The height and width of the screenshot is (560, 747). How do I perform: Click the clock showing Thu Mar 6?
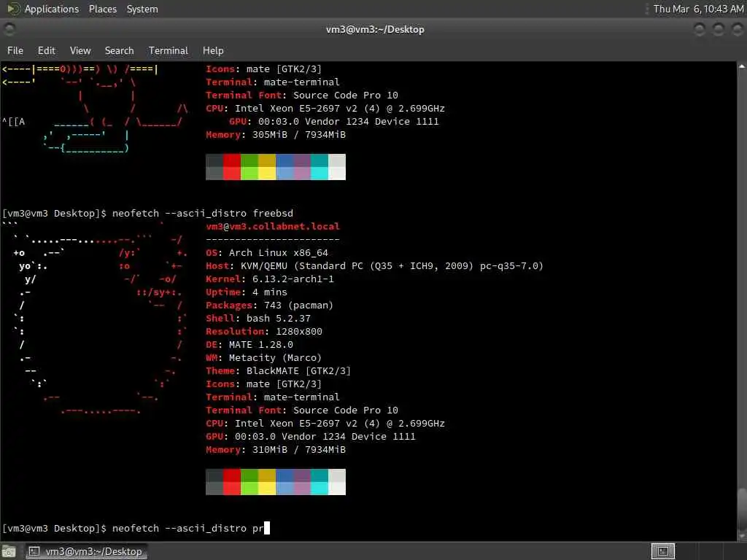coord(698,9)
